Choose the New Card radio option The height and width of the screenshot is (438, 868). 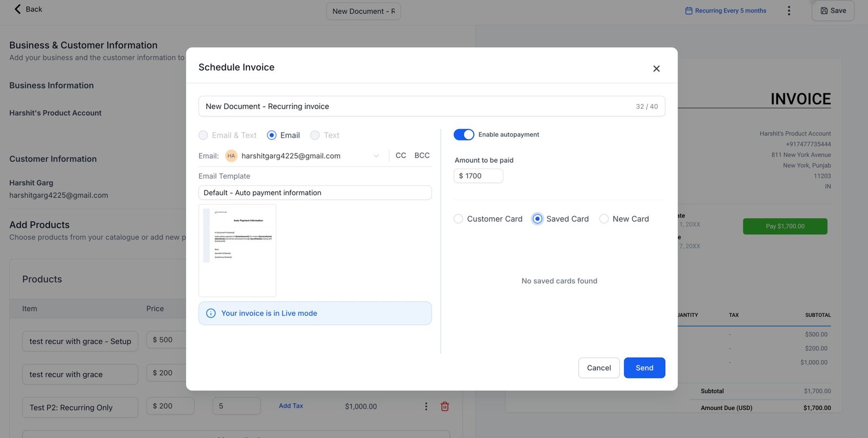[604, 219]
